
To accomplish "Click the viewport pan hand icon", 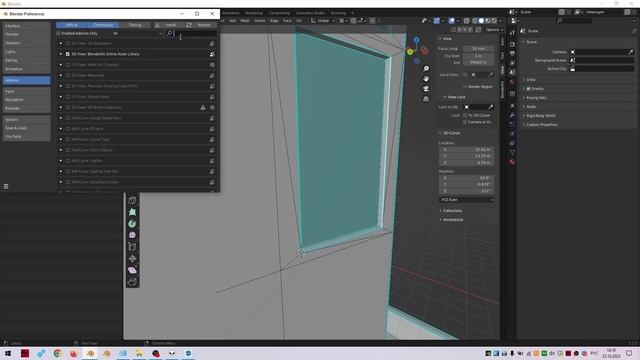I will [426, 78].
